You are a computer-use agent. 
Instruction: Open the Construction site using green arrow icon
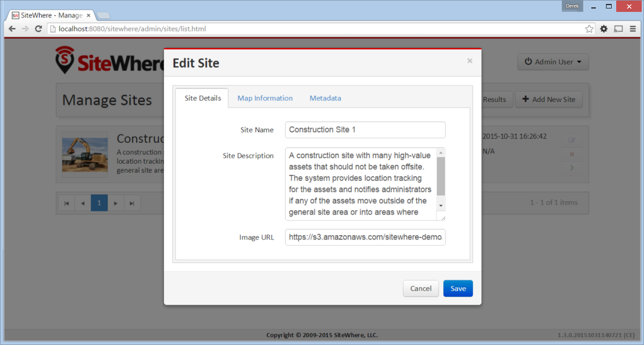(571, 168)
